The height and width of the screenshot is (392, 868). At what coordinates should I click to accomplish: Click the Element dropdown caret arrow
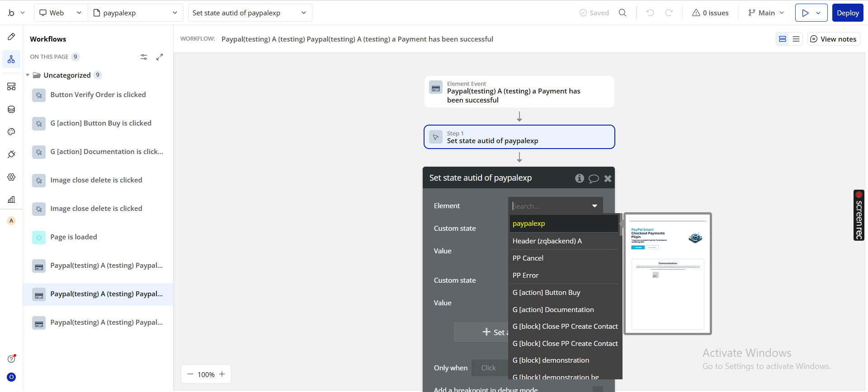[x=594, y=206]
